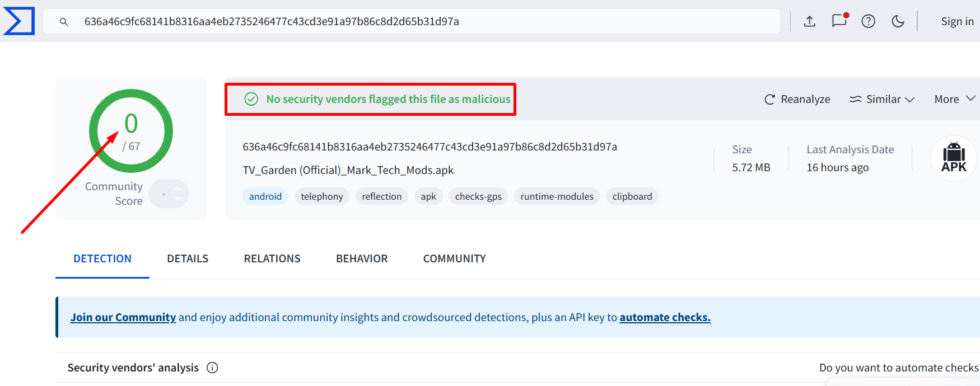Expand the More menu

pos(955,99)
